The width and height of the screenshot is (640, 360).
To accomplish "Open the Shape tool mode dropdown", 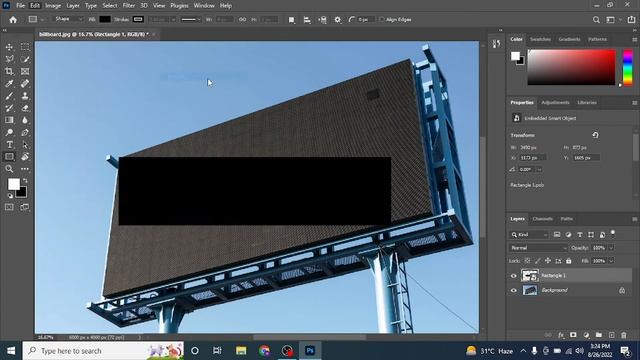I will [68, 19].
